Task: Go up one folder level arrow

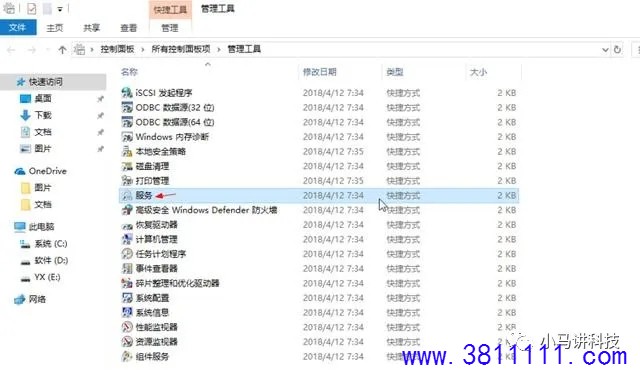Action: [x=62, y=50]
